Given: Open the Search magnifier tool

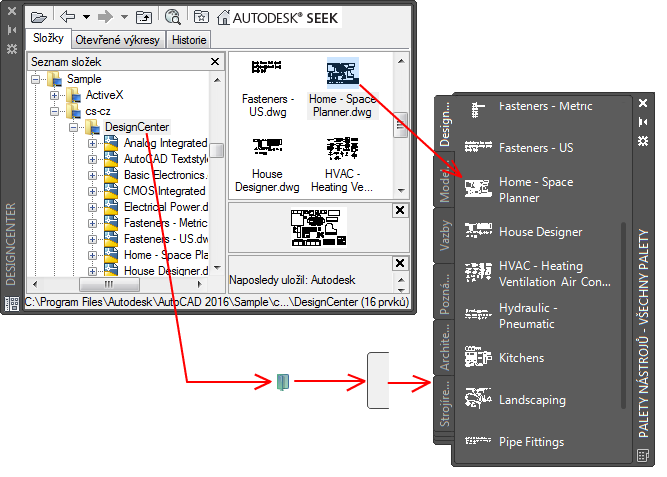Looking at the screenshot, I should coord(172,17).
